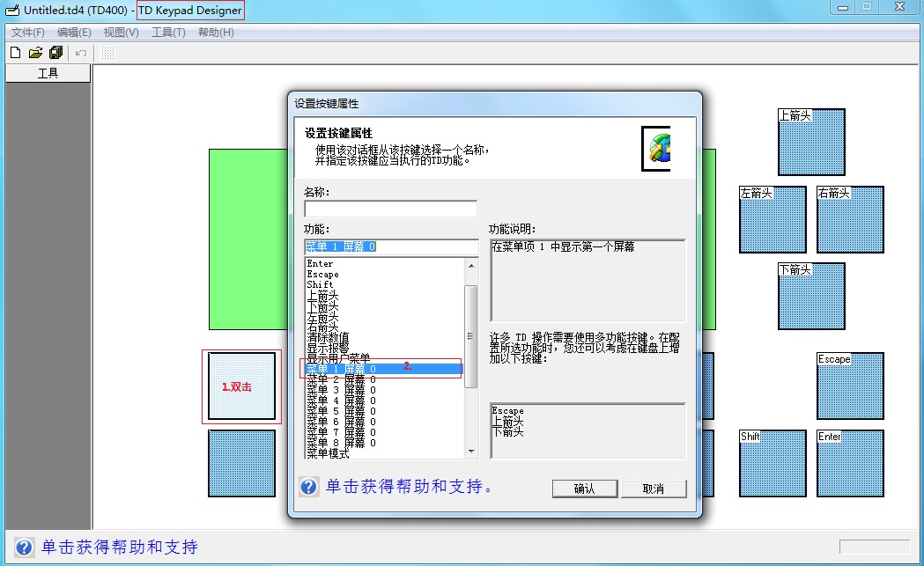Select the 右箭头 key on keypad canvas

(x=850, y=220)
